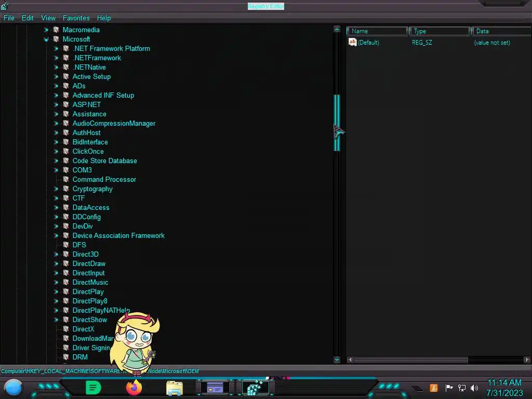Click the folder icon beside ClickOnce
The width and height of the screenshot is (532, 399).
[66, 151]
